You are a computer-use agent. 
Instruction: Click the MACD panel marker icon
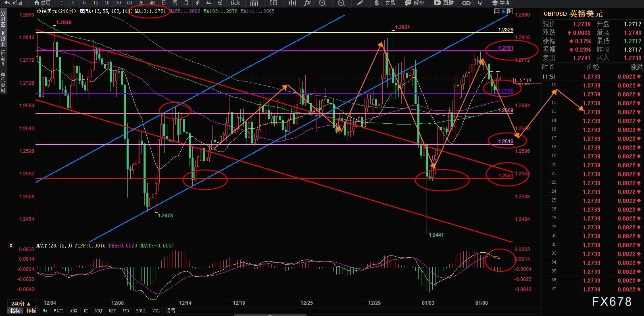tap(11, 245)
